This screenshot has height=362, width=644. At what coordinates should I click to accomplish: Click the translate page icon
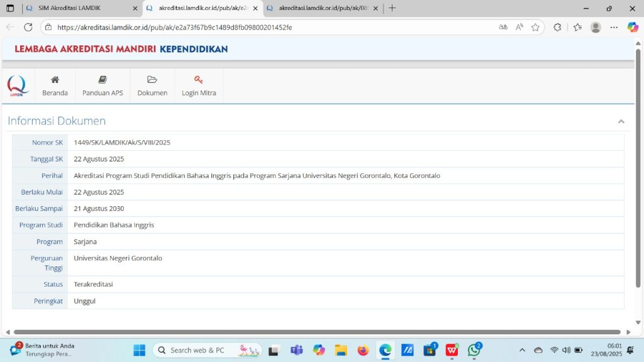[502, 27]
